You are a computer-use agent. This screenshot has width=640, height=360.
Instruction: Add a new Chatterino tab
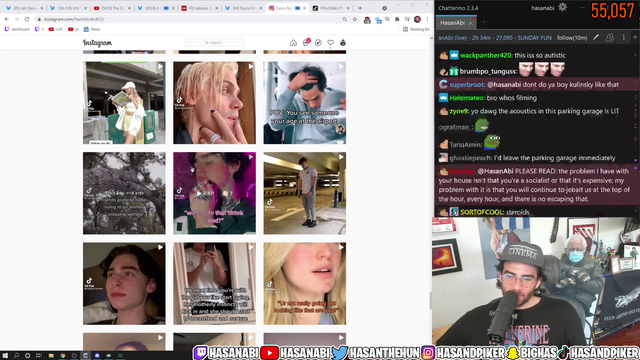pyautogui.click(x=484, y=23)
